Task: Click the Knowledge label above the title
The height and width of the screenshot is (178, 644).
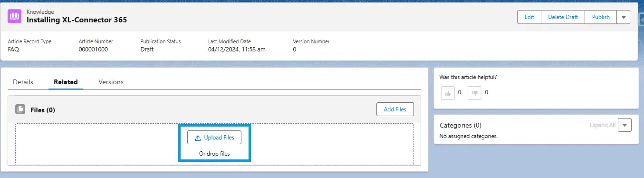Action: pos(40,11)
